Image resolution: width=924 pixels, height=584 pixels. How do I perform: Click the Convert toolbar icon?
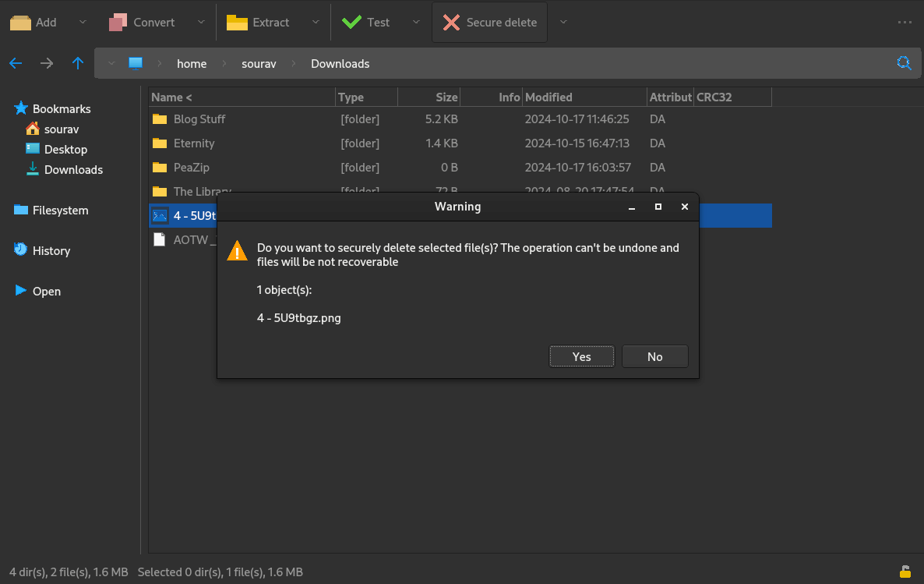(x=118, y=23)
